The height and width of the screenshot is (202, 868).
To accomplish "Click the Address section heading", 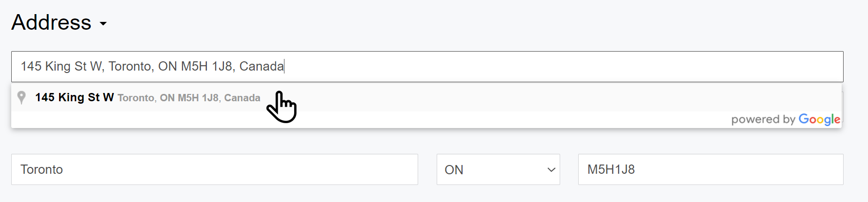I will point(52,22).
